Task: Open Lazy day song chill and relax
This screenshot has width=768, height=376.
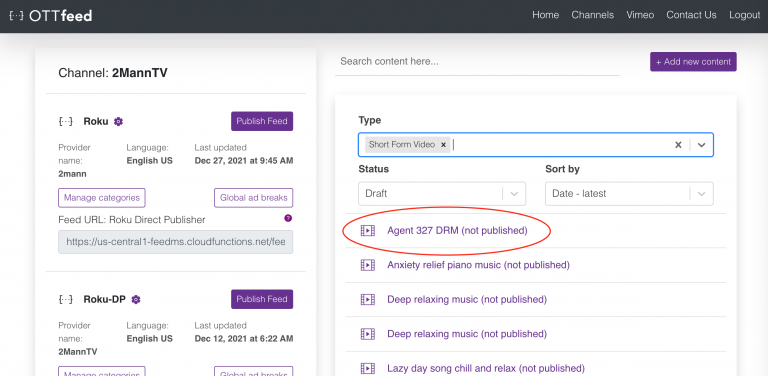Action: 486,368
